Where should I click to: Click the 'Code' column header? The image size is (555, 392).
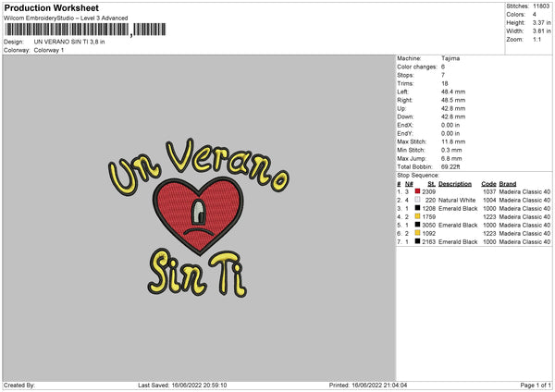click(x=488, y=184)
